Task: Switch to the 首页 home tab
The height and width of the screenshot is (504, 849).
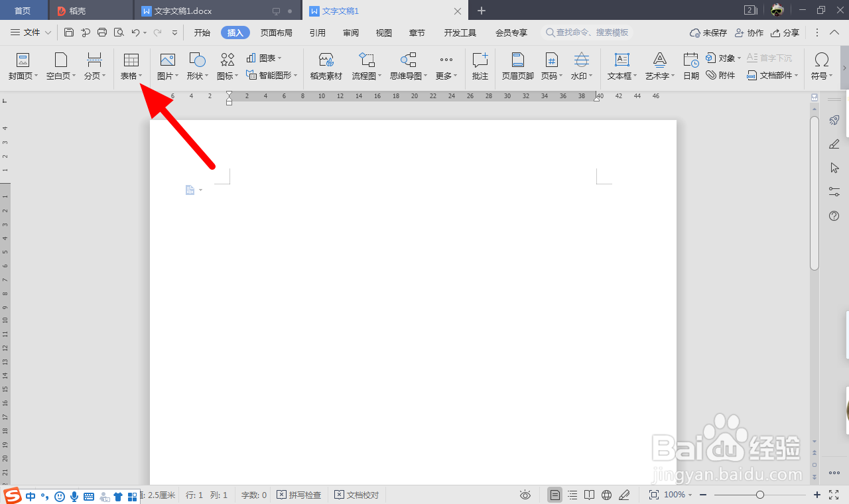Action: tap(23, 11)
